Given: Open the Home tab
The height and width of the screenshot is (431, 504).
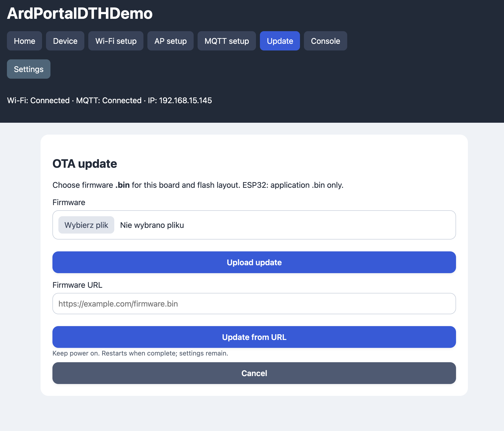Looking at the screenshot, I should click(x=24, y=41).
